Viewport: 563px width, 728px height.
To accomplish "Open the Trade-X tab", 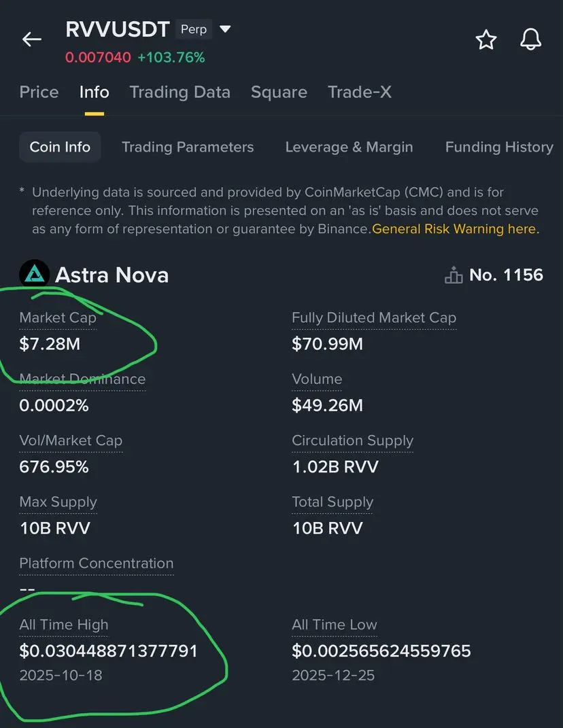I will [x=359, y=92].
